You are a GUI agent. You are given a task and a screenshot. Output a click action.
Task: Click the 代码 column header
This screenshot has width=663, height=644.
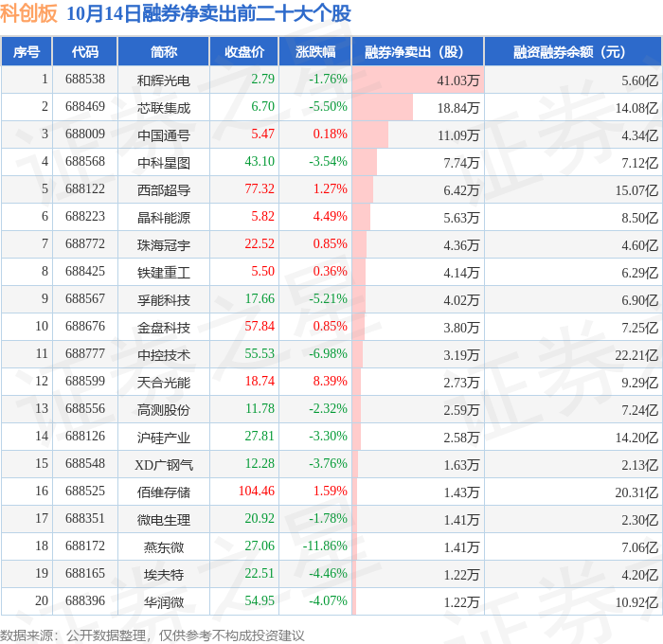pos(84,51)
